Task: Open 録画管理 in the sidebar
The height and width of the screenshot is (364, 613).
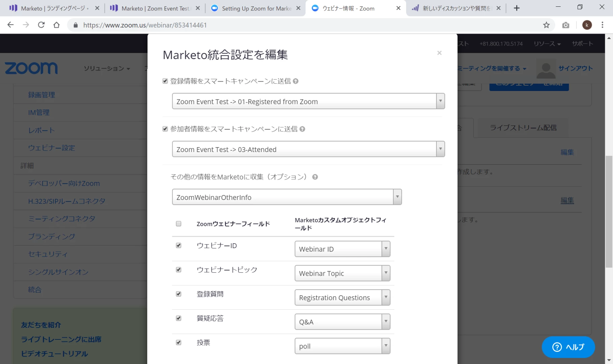Action: coord(41,95)
